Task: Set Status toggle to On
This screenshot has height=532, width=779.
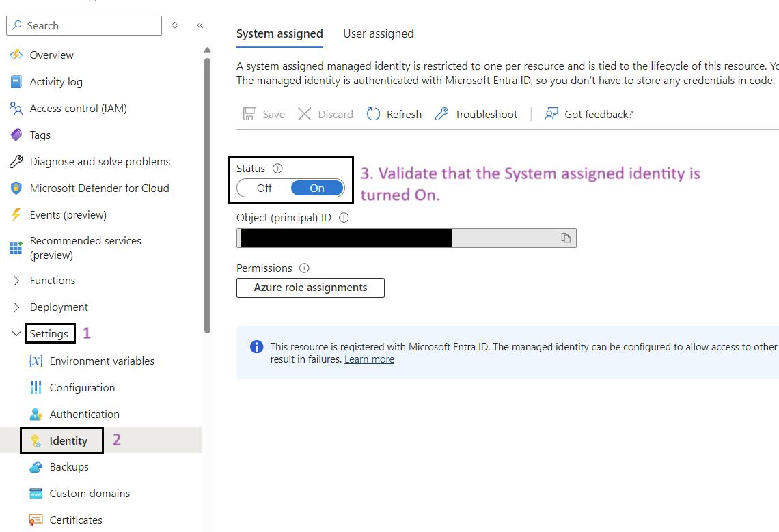Action: 317,188
